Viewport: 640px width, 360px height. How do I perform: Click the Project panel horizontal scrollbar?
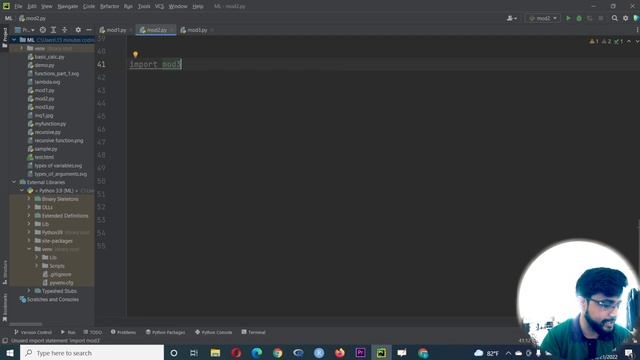pos(25,324)
